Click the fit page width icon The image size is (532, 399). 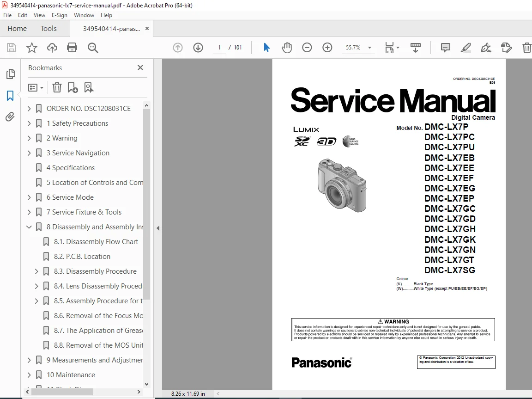coord(389,48)
